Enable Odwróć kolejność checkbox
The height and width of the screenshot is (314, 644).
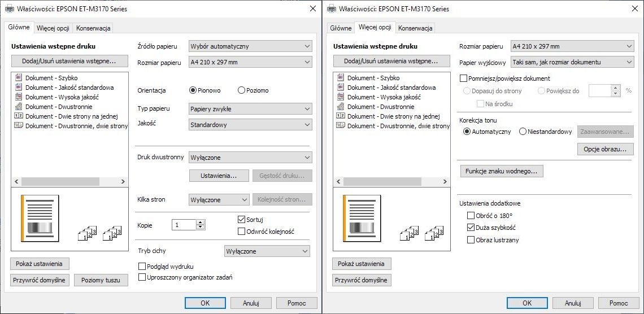(x=241, y=231)
